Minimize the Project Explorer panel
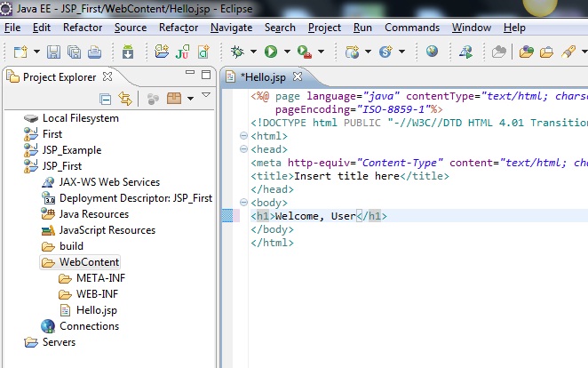The width and height of the screenshot is (588, 368). click(x=190, y=72)
